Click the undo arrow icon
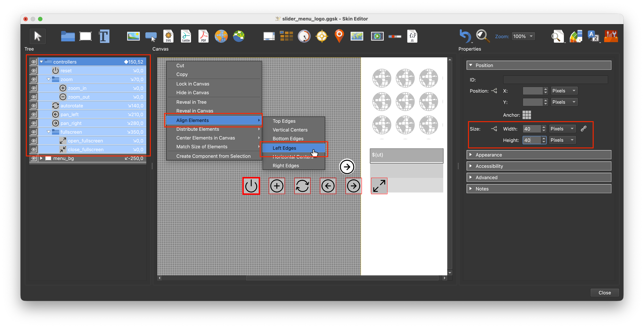Screen dimensions: 644x328 point(465,36)
